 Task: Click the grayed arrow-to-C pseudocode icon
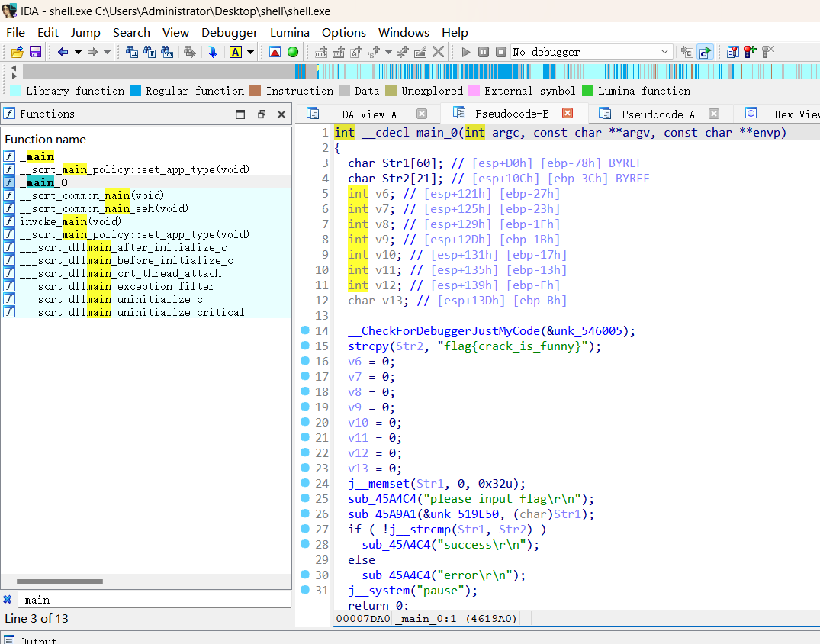(687, 52)
